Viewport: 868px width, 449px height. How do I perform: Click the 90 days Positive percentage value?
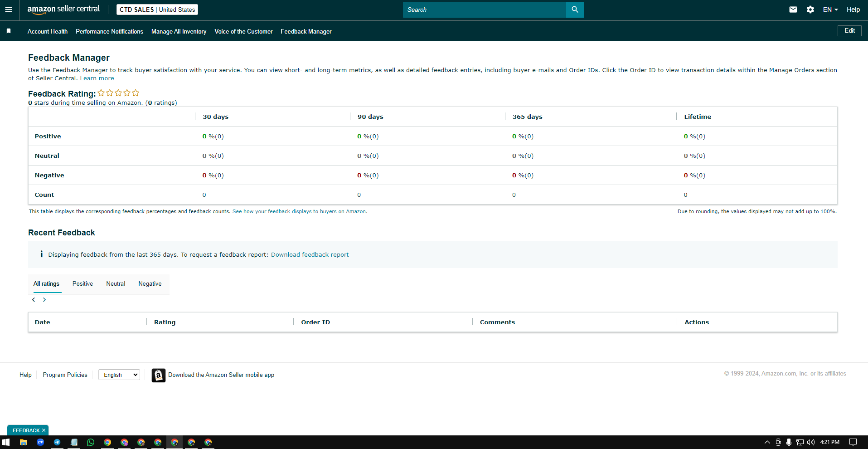(368, 136)
